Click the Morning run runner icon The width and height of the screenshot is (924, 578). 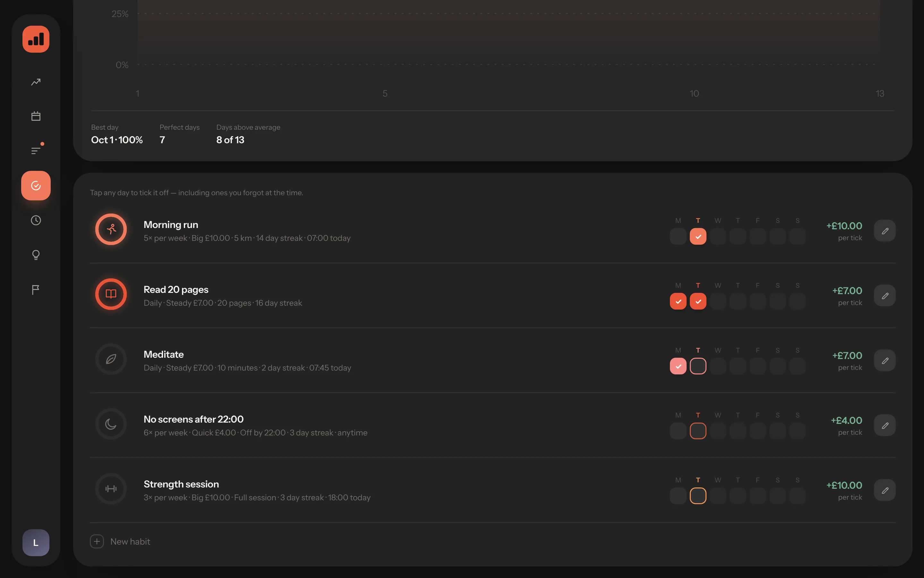111,229
